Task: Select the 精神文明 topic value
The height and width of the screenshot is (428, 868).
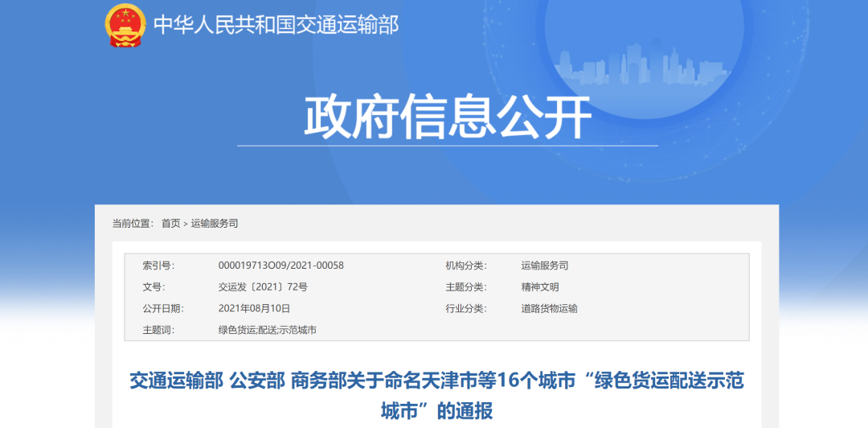Action: pyautogui.click(x=540, y=287)
